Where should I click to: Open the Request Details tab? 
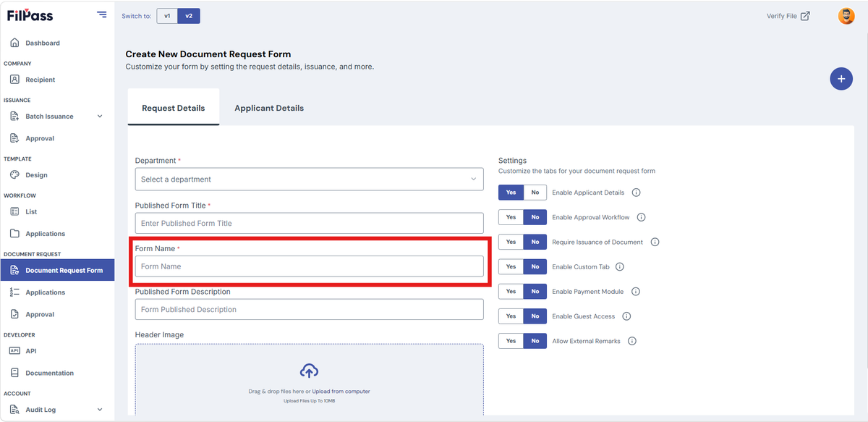[x=174, y=108]
